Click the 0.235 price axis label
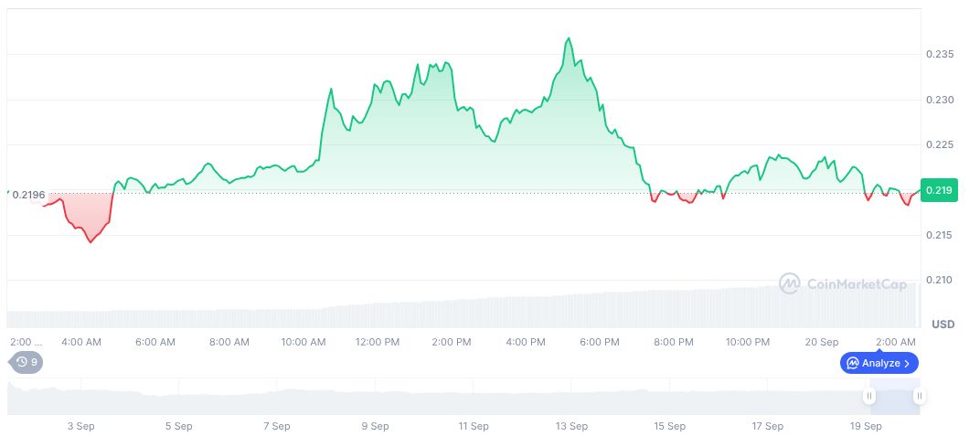This screenshot has width=980, height=436. point(941,55)
